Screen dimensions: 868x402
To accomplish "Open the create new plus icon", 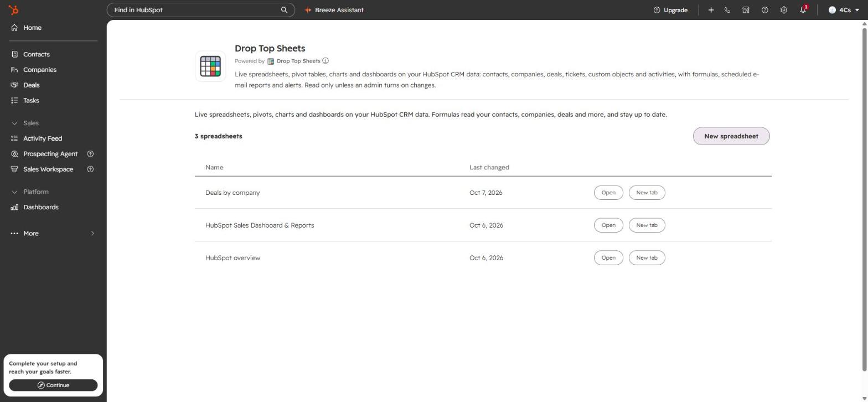I will click(x=711, y=10).
